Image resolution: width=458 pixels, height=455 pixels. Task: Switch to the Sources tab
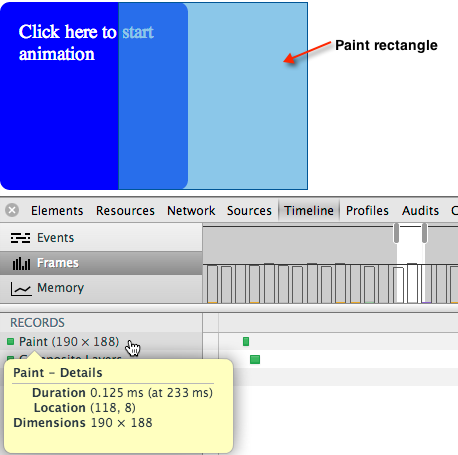[249, 211]
